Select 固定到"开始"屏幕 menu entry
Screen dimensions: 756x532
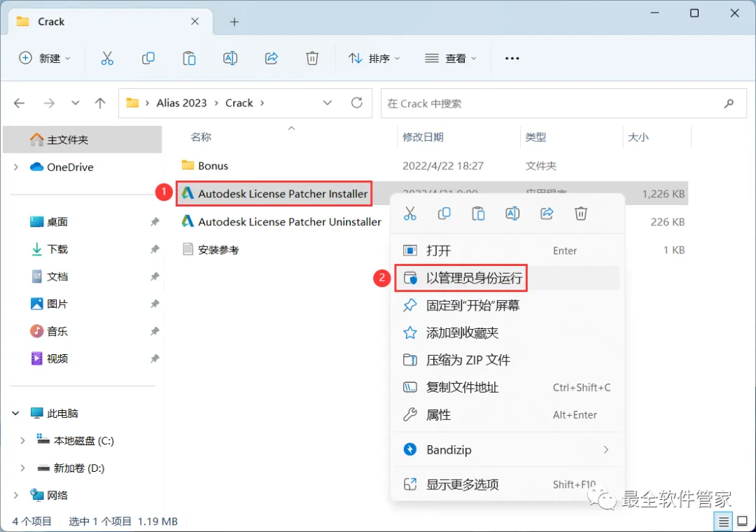(x=507, y=305)
